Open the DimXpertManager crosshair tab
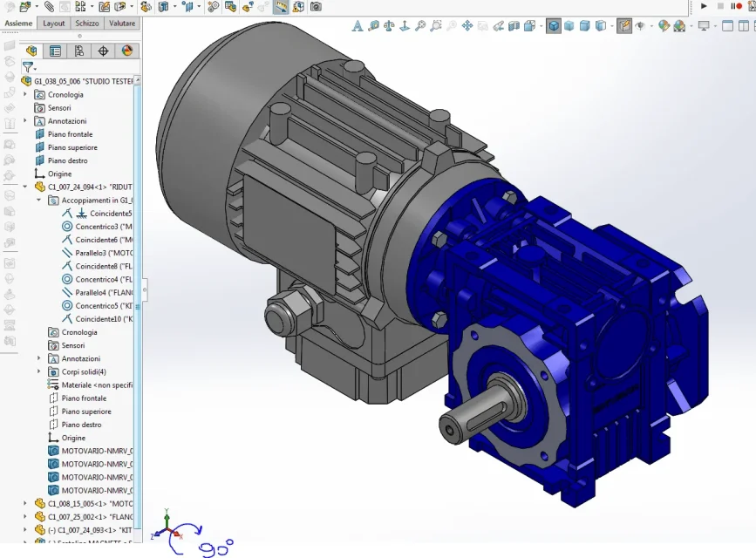The image size is (756, 558). point(103,51)
